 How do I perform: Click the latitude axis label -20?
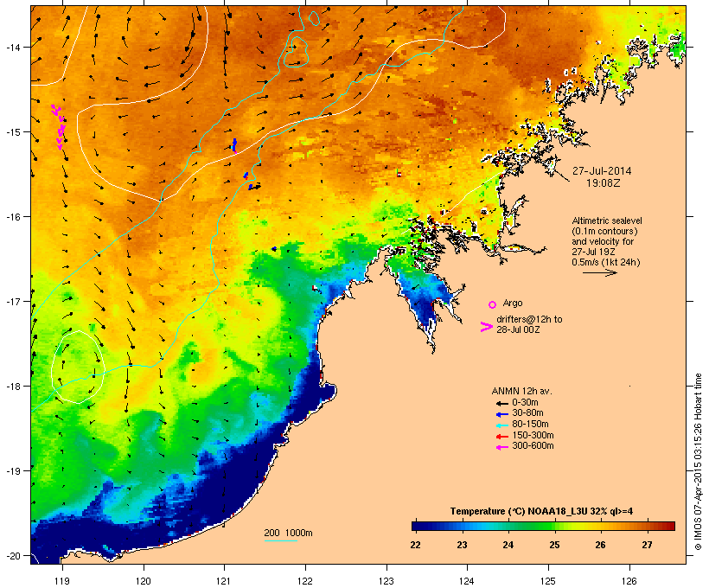coord(12,555)
